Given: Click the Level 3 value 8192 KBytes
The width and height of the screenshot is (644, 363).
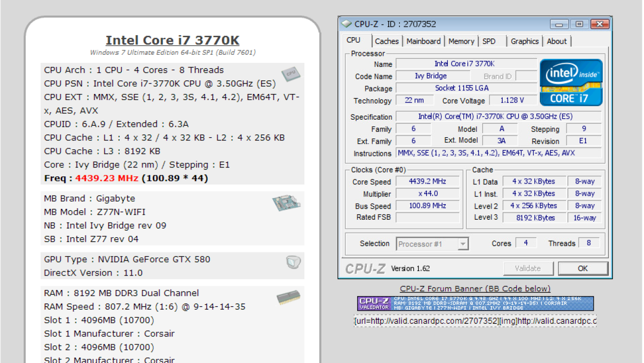Looking at the screenshot, I should 533,218.
